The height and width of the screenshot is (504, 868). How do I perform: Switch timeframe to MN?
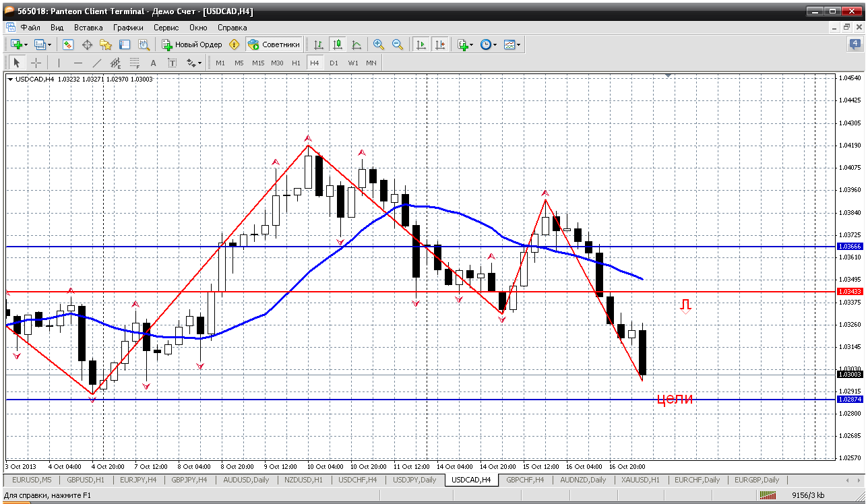pos(371,63)
